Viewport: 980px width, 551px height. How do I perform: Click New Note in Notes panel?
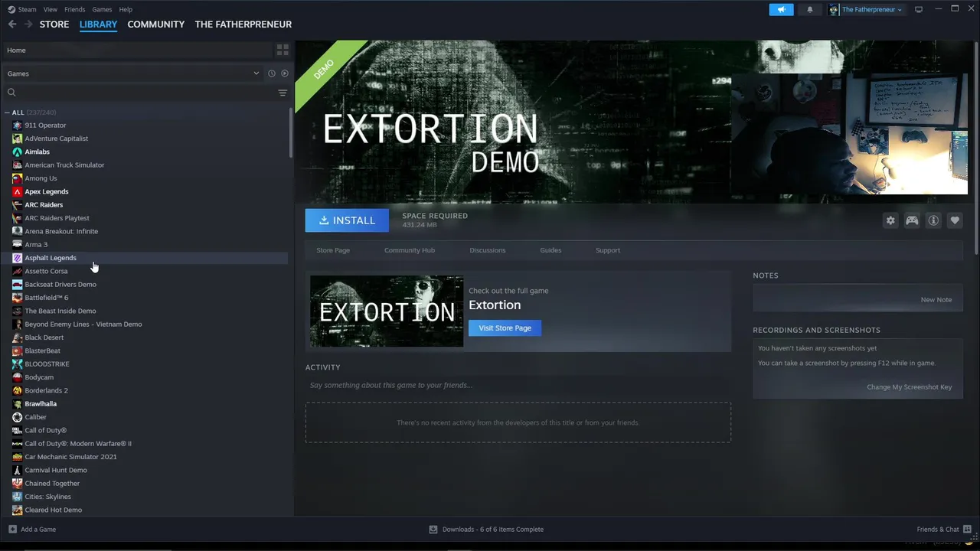936,300
